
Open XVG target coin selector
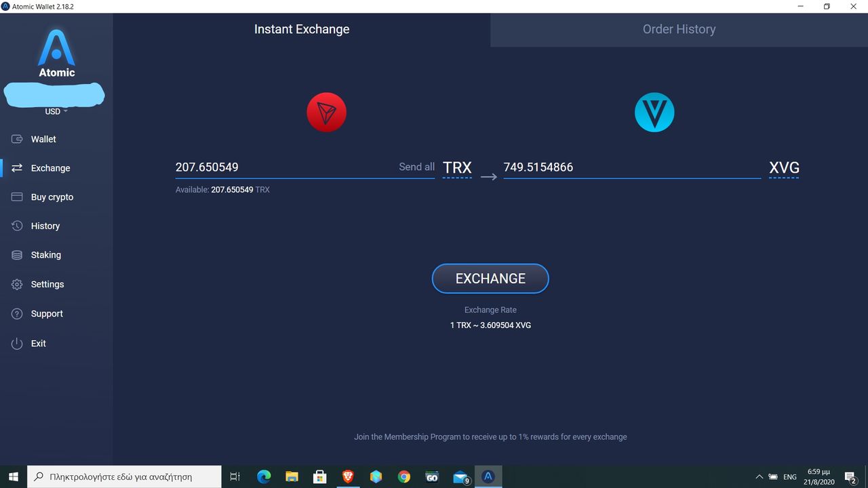click(x=784, y=168)
